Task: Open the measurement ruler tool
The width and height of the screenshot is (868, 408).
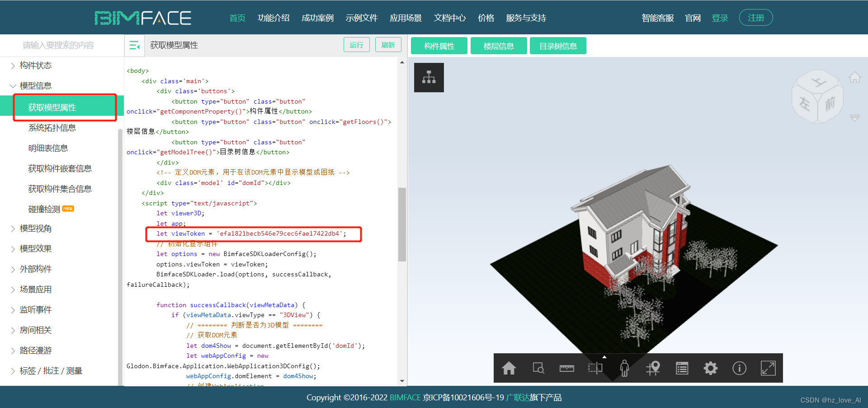Action: (566, 368)
